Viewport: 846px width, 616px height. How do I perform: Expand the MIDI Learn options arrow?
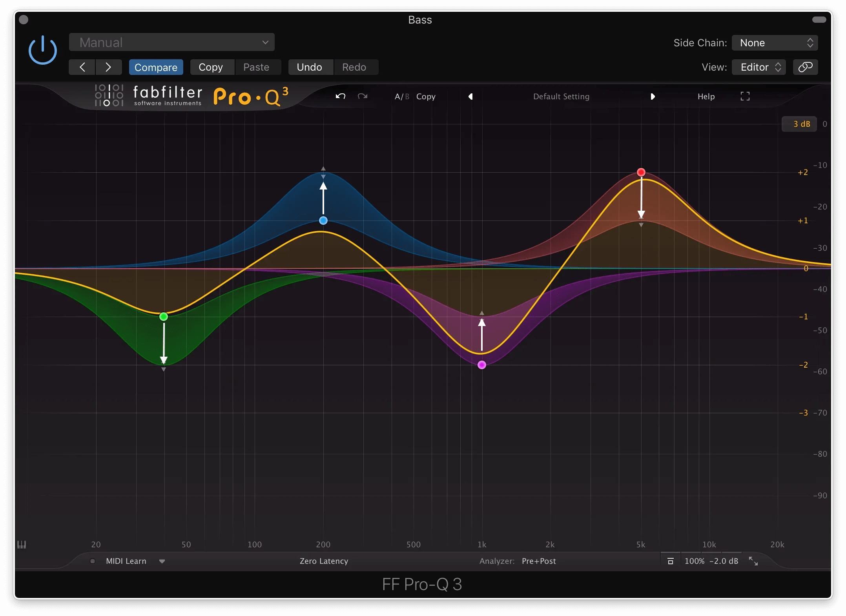point(162,561)
